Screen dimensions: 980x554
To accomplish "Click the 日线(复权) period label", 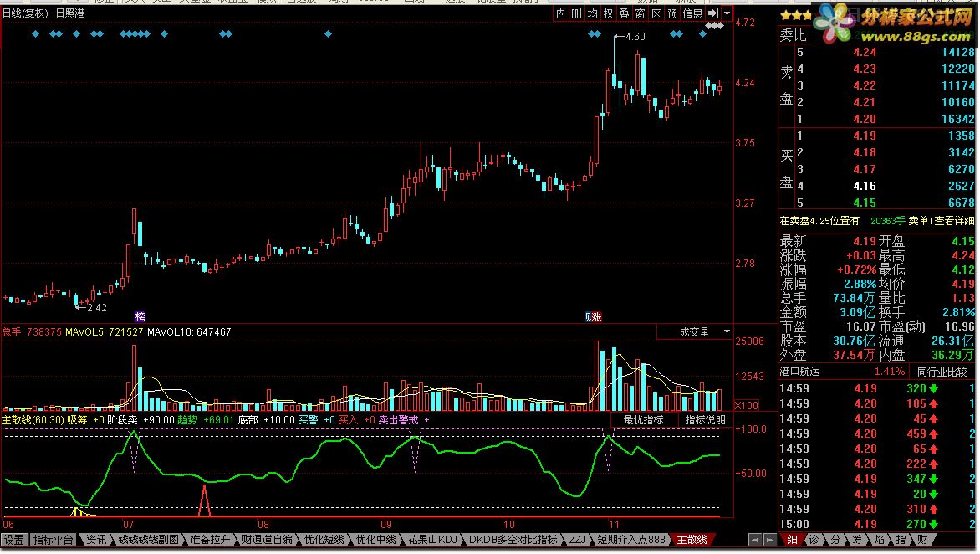I will [x=26, y=13].
